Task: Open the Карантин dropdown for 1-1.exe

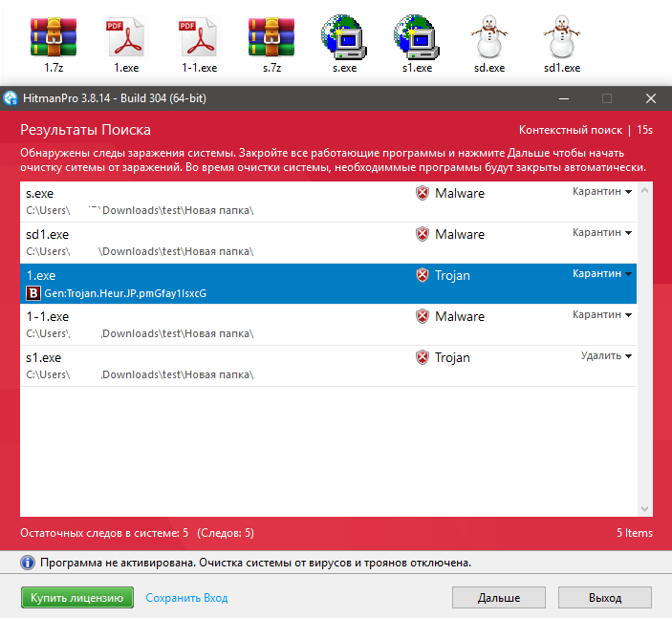Action: coord(602,315)
